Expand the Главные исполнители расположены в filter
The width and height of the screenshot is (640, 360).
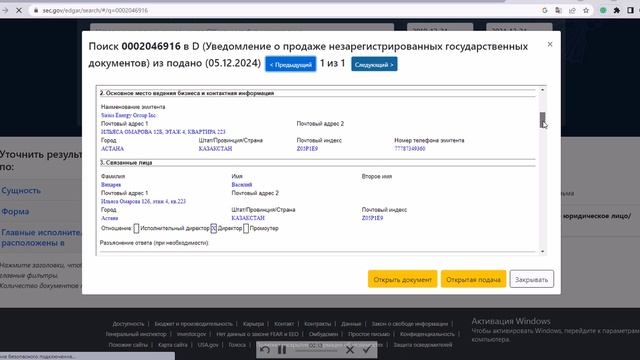pos(41,238)
